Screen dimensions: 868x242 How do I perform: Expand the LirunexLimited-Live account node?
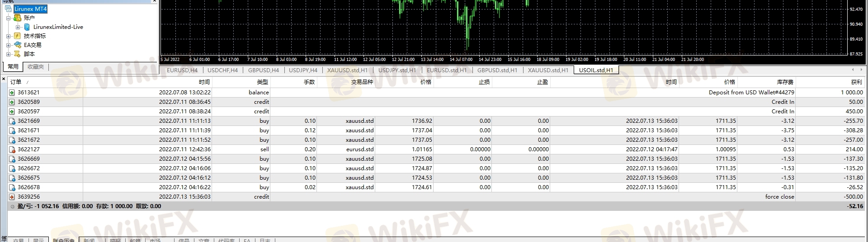pos(18,27)
